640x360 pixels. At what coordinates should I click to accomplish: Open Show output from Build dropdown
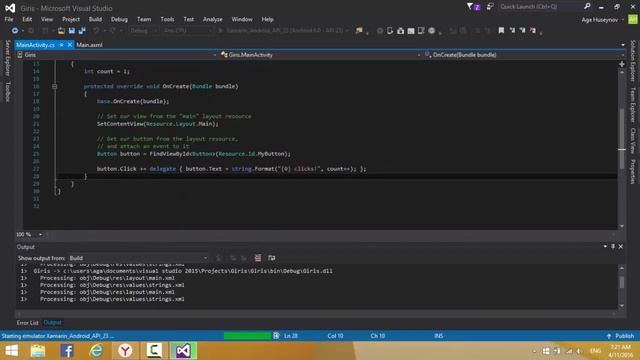[x=139, y=258]
